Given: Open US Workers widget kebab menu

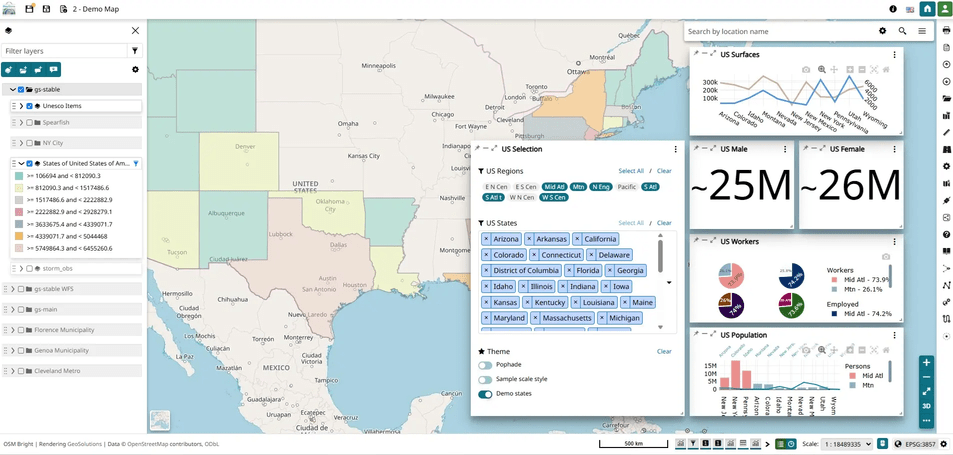Looking at the screenshot, I should 894,242.
